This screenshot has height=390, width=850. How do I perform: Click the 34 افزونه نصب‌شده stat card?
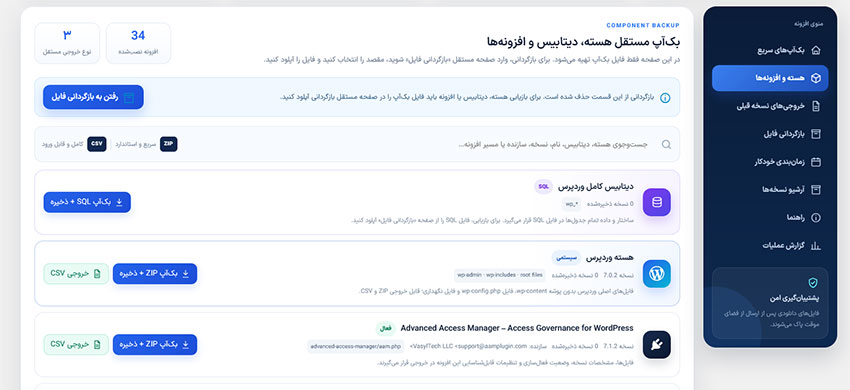pyautogui.click(x=138, y=43)
